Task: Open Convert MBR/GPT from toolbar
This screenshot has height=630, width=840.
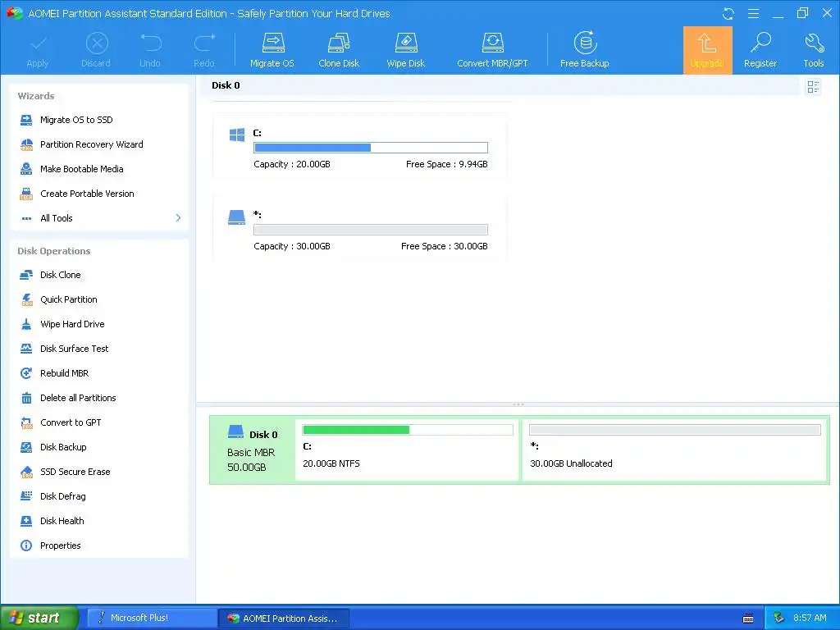Action: tap(492, 51)
